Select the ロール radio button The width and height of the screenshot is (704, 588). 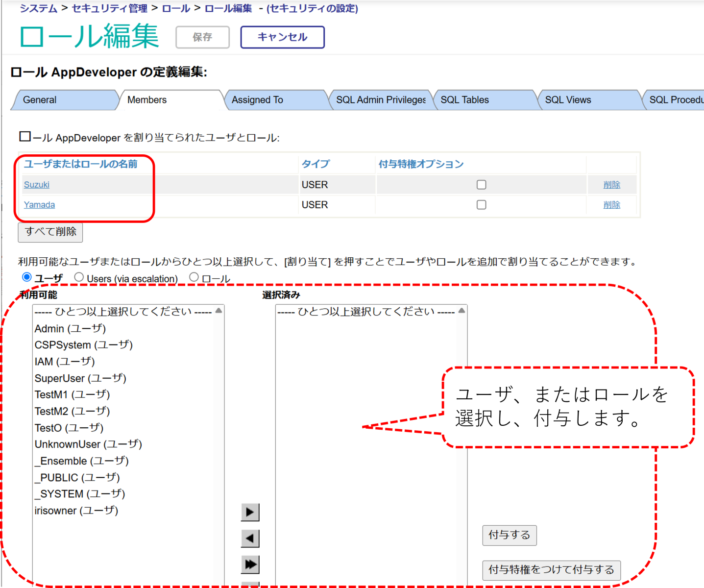[194, 277]
